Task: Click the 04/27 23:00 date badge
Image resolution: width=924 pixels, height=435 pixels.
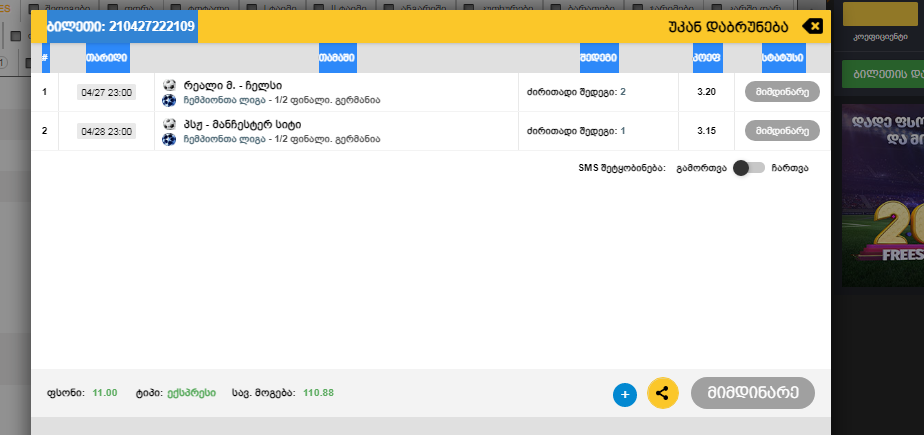Action: click(x=107, y=93)
